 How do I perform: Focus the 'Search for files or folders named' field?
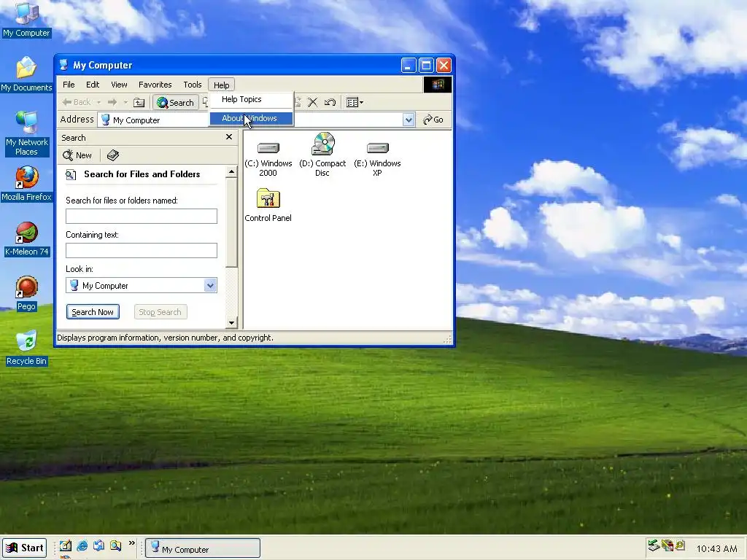[142, 216]
